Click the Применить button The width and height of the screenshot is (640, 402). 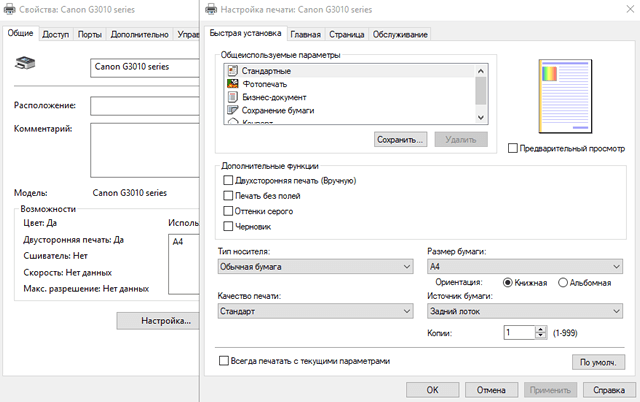(x=550, y=390)
